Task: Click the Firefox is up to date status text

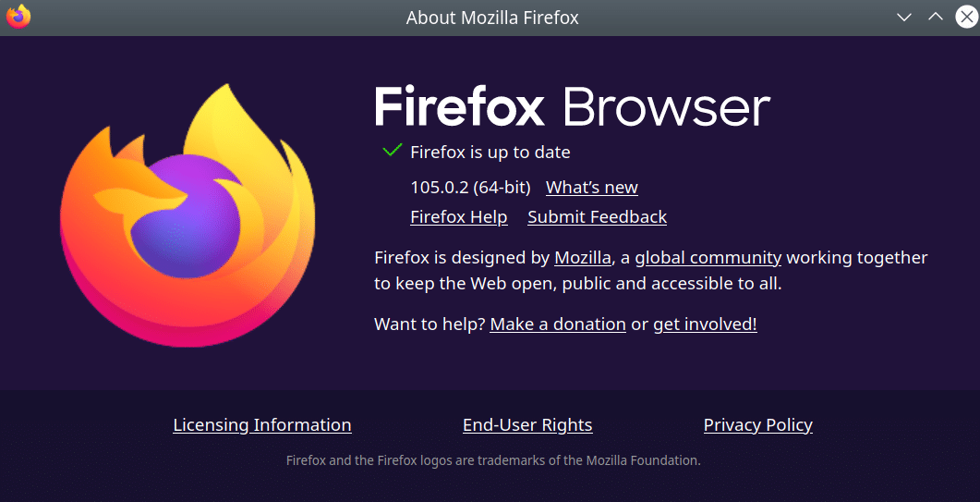Action: tap(490, 153)
